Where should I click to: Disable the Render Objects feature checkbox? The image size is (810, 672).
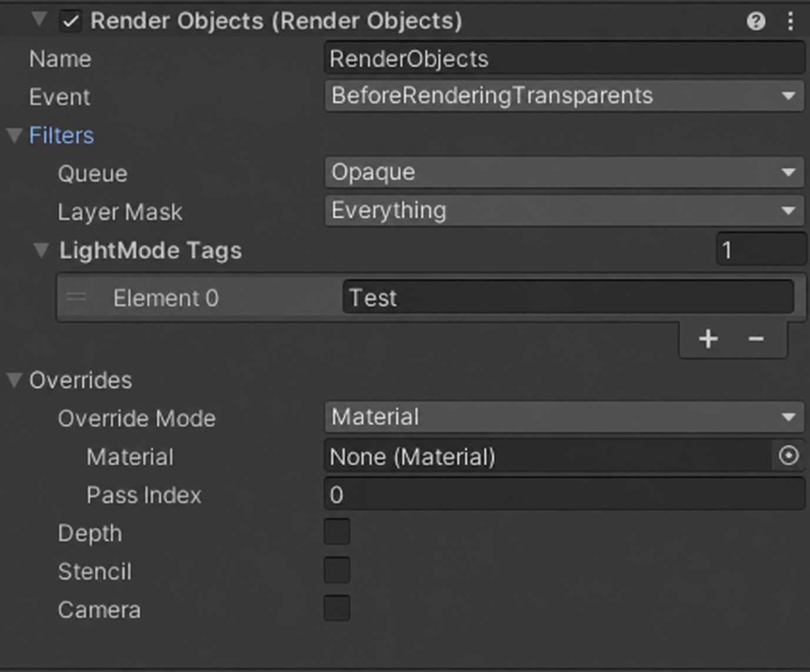pos(71,22)
